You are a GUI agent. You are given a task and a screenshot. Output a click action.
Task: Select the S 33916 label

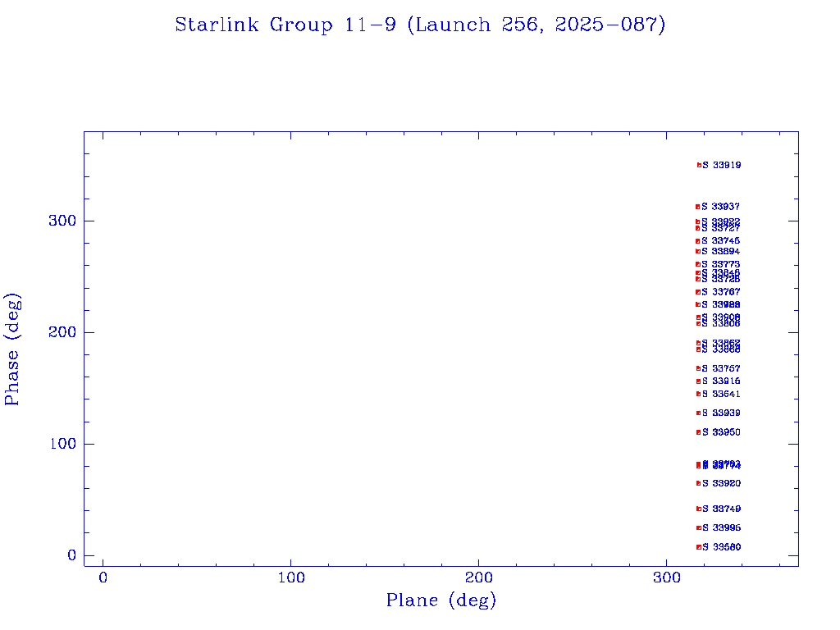click(722, 381)
